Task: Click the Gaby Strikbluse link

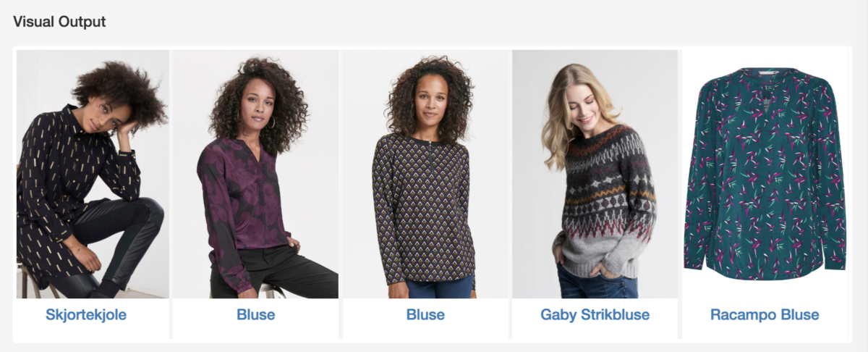Action: (x=595, y=315)
